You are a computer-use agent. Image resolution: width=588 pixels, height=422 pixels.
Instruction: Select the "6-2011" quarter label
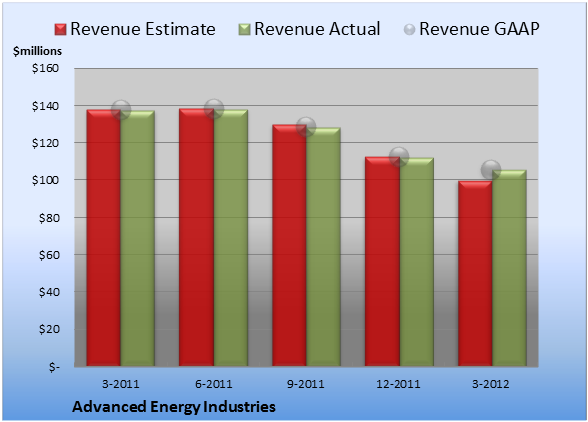(x=214, y=384)
